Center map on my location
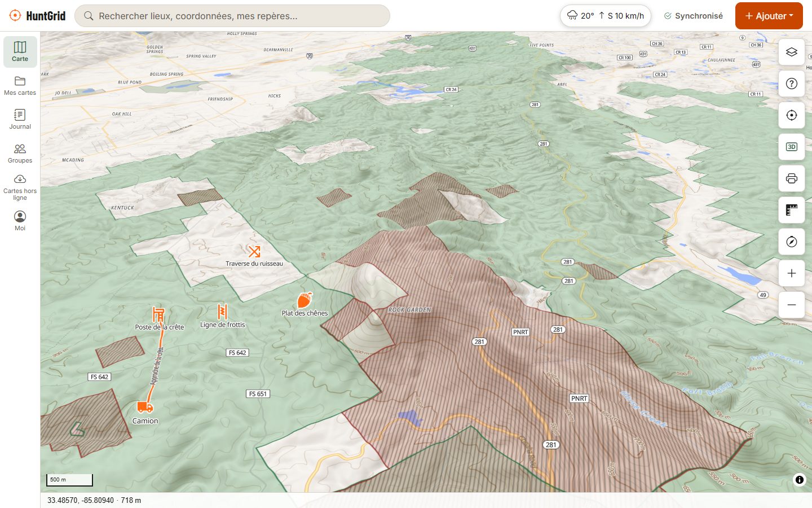 coord(792,115)
